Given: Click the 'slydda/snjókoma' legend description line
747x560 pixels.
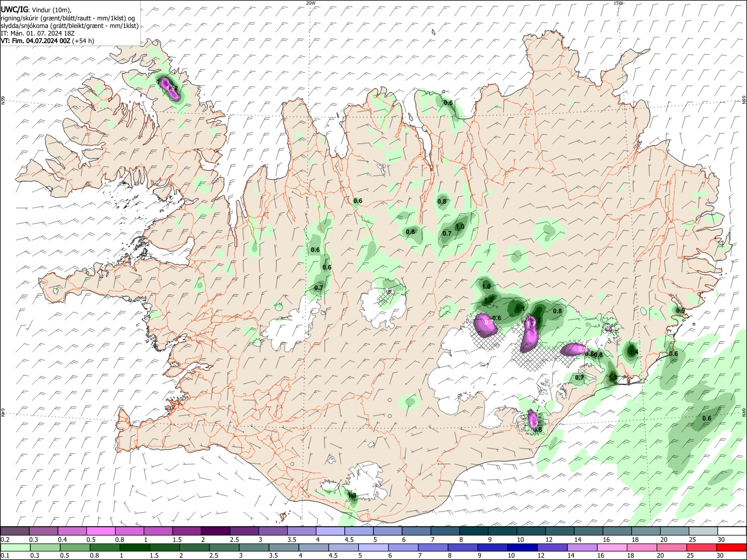Looking at the screenshot, I should click(x=69, y=26).
